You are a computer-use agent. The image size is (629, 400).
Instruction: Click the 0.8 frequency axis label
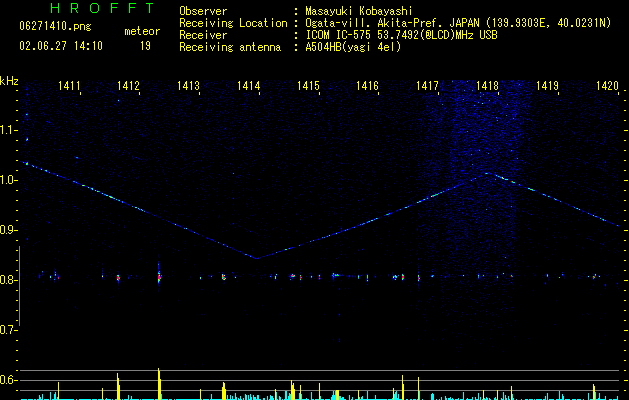pyautogui.click(x=8, y=280)
